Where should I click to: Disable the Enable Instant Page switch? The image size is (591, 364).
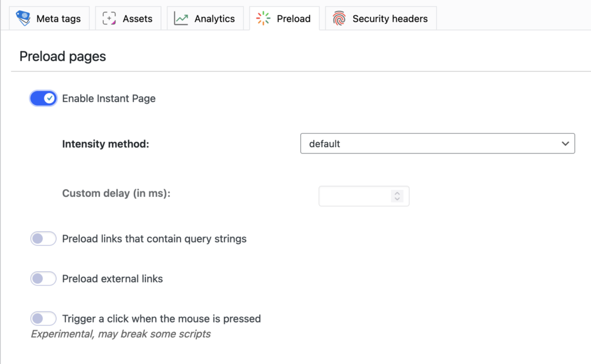point(43,98)
